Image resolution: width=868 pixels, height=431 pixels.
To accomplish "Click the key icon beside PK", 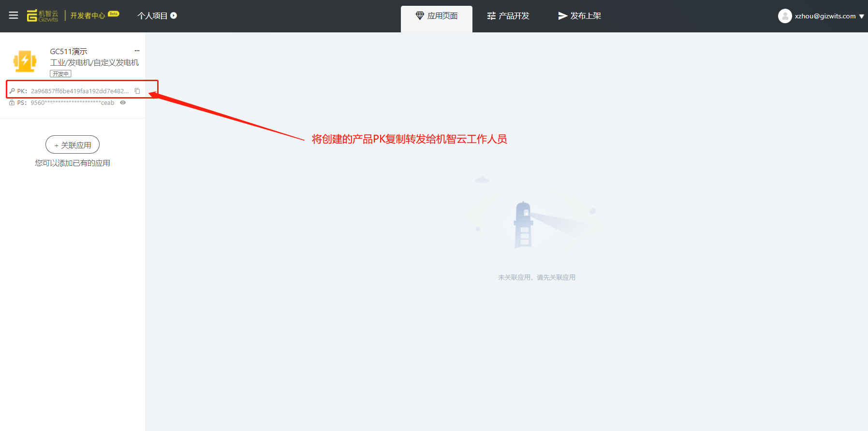I will (12, 91).
